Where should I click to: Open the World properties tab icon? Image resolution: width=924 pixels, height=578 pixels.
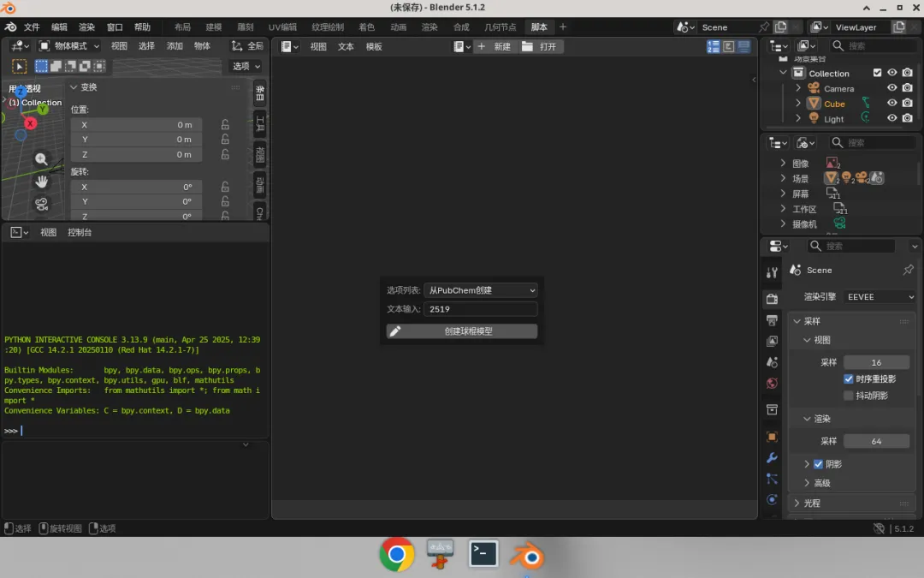(772, 384)
